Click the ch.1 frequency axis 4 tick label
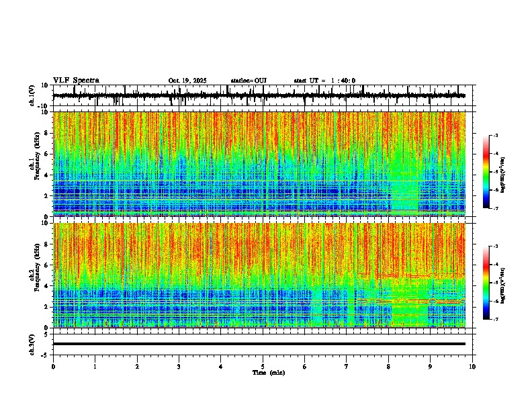 pyautogui.click(x=47, y=175)
